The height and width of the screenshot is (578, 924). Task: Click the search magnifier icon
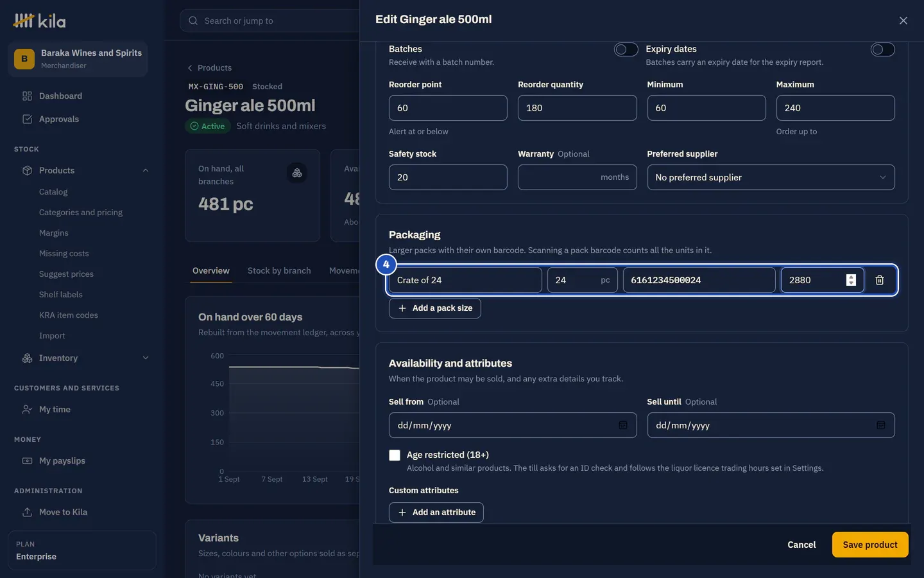[193, 21]
